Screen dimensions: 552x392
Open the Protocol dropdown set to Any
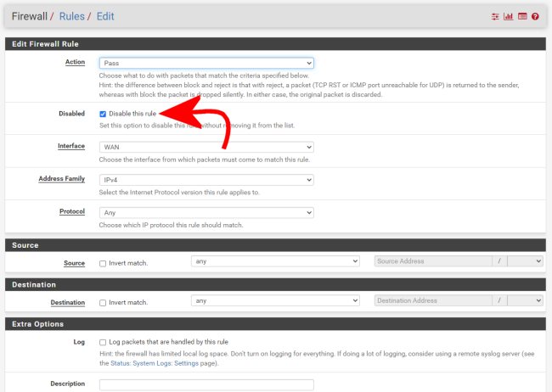tap(206, 213)
